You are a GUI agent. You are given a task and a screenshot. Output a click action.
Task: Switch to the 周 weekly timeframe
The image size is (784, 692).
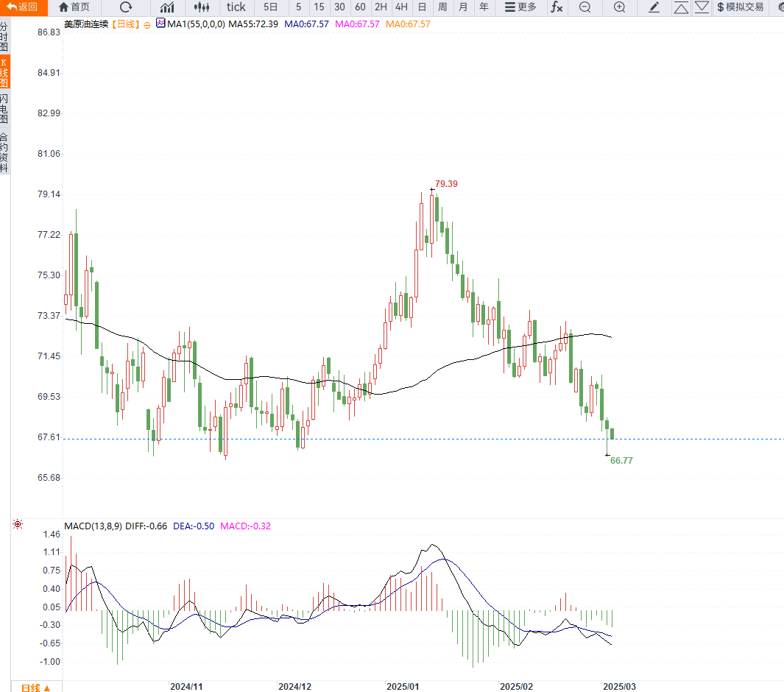[442, 7]
